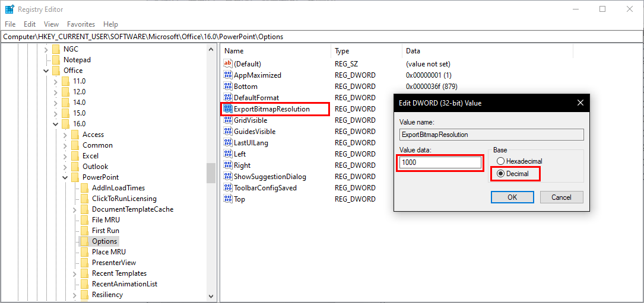644x303 pixels.
Task: Click the ExportBitmapResolution DWORD value icon
Action: [x=228, y=109]
